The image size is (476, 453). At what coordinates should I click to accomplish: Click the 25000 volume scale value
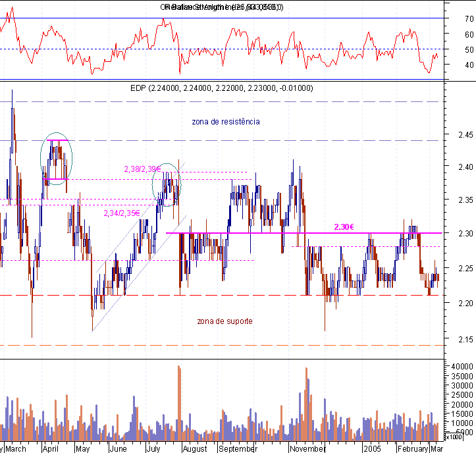(462, 394)
